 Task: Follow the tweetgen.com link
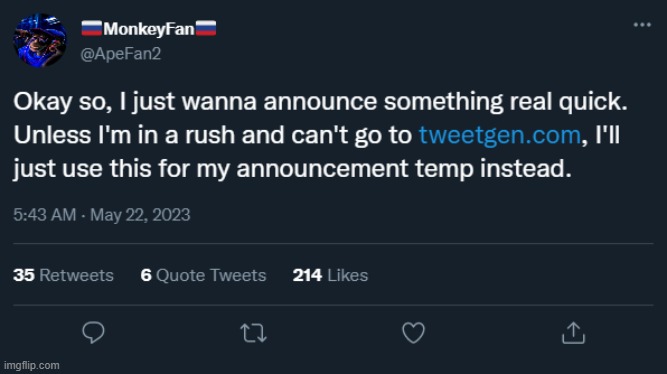click(x=500, y=135)
